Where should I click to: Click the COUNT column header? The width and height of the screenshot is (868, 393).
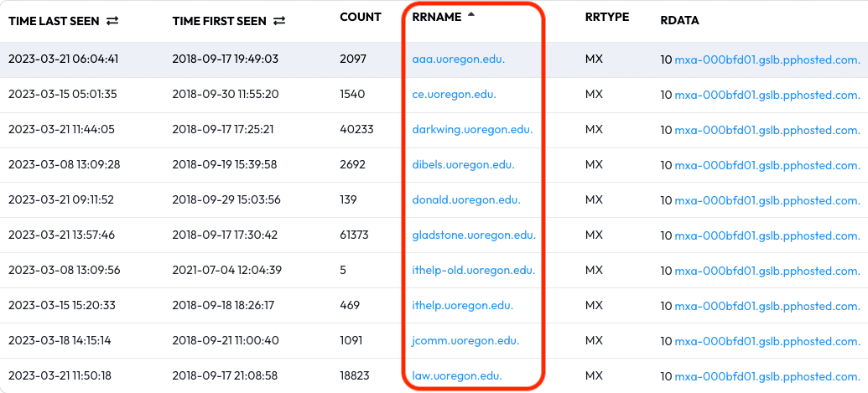point(361,17)
